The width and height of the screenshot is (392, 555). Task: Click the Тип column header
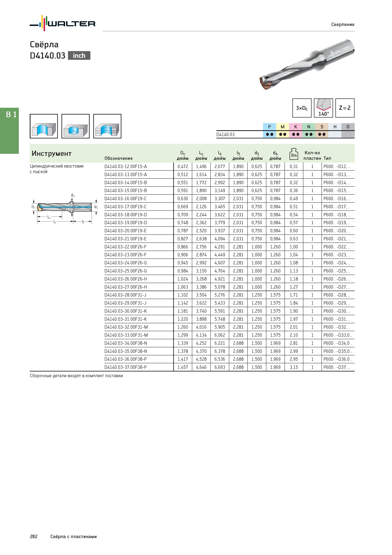click(x=327, y=158)
